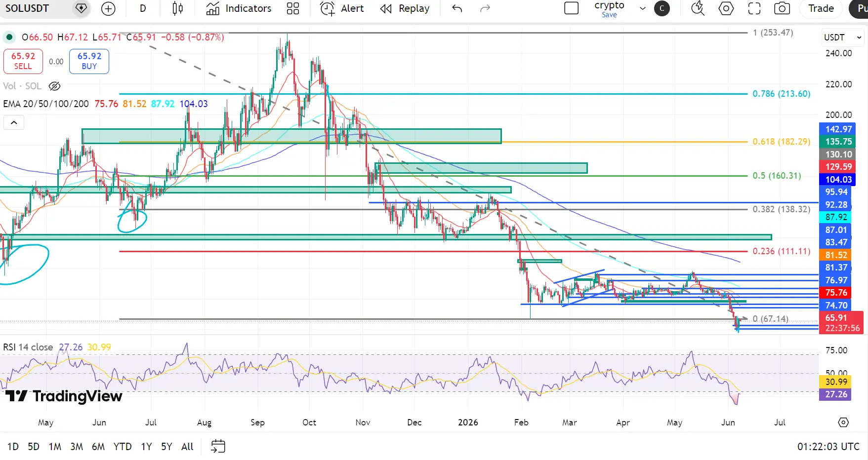Toggle visibility of Vol SOL indicator

(x=55, y=86)
